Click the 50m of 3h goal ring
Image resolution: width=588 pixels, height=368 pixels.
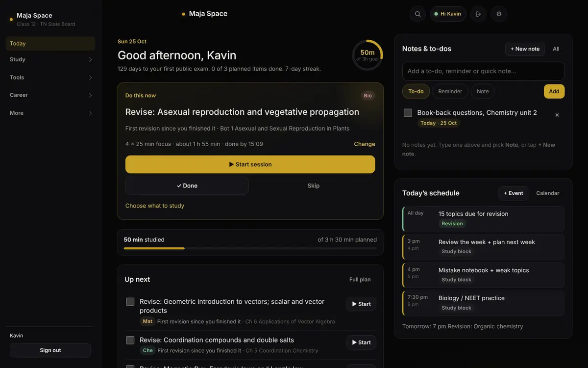click(367, 55)
